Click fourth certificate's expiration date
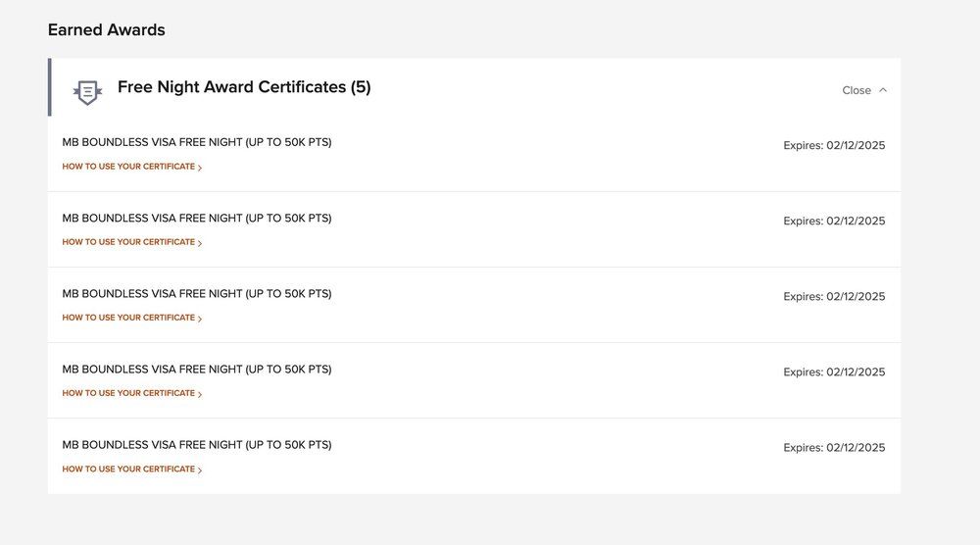 pyautogui.click(x=834, y=372)
